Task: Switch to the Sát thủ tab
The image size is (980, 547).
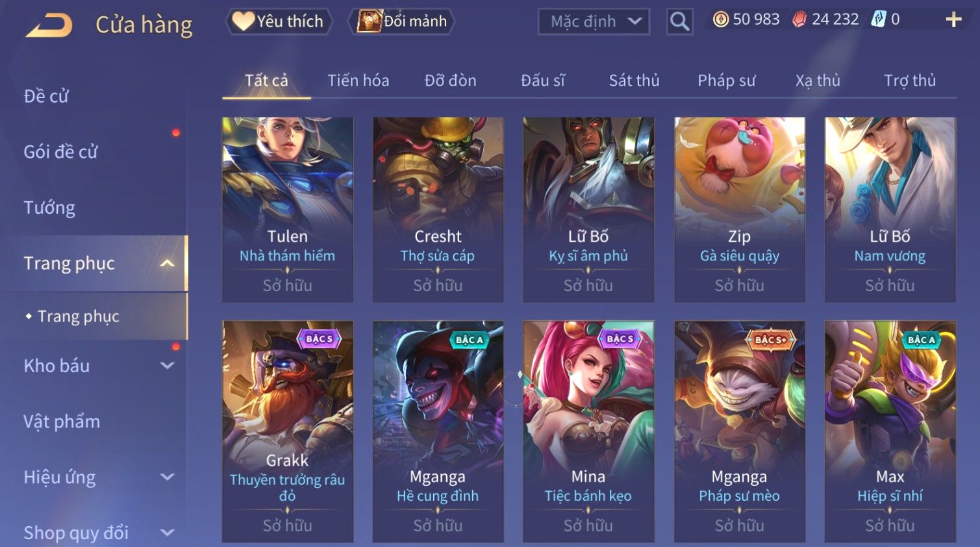Action: pos(634,81)
